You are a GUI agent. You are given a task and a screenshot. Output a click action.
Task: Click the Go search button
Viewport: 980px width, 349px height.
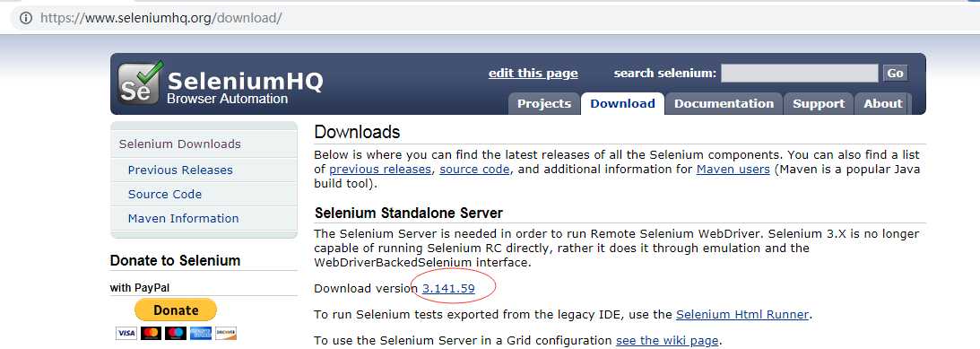(895, 74)
